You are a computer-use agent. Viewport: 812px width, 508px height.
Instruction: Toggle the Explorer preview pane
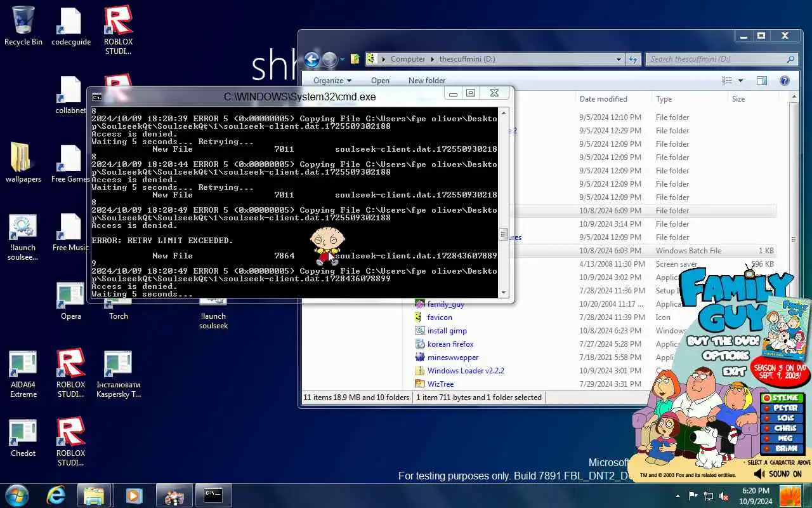[x=762, y=81]
